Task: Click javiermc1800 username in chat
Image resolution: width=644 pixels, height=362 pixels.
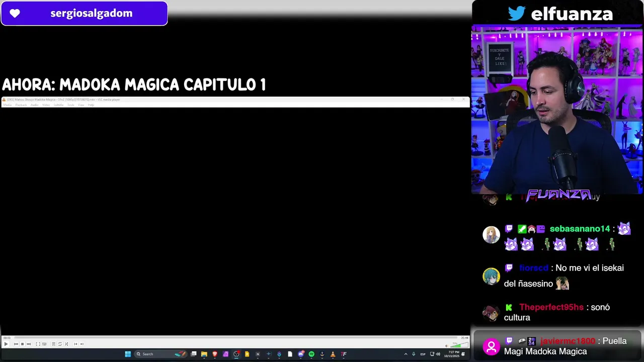Action: pyautogui.click(x=568, y=341)
